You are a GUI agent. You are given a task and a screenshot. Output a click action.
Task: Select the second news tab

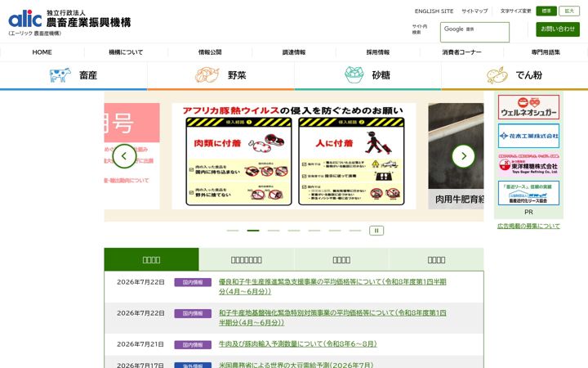coord(247,259)
